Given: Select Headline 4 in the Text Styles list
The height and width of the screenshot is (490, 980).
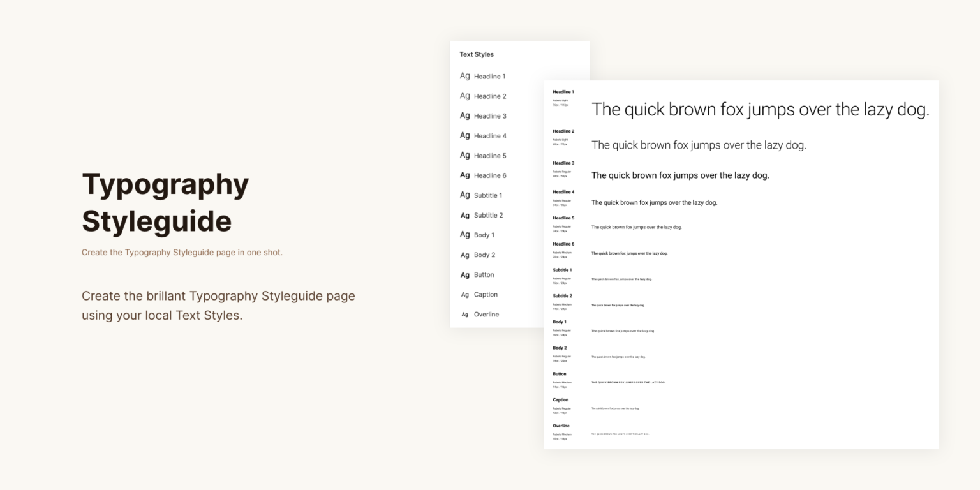Looking at the screenshot, I should pos(489,135).
